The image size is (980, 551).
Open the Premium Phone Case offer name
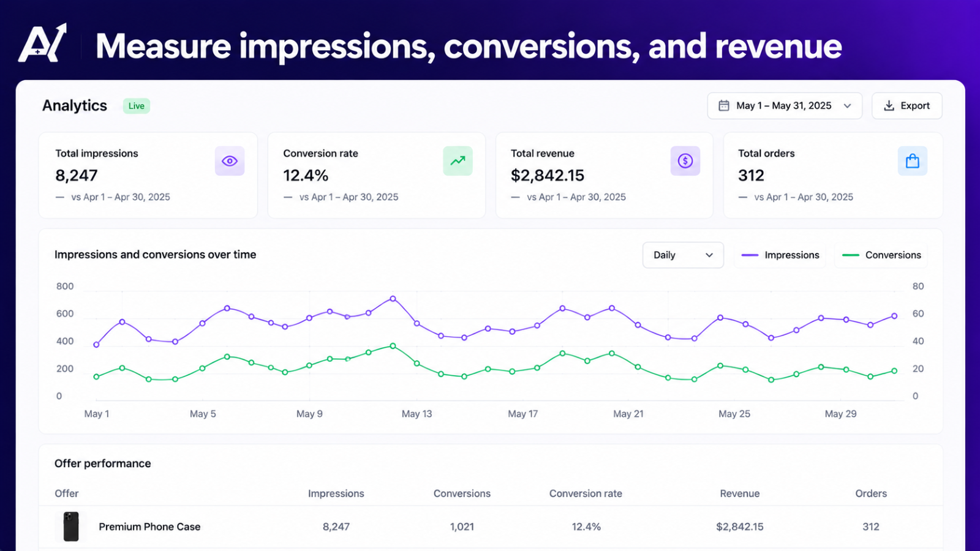coord(149,527)
